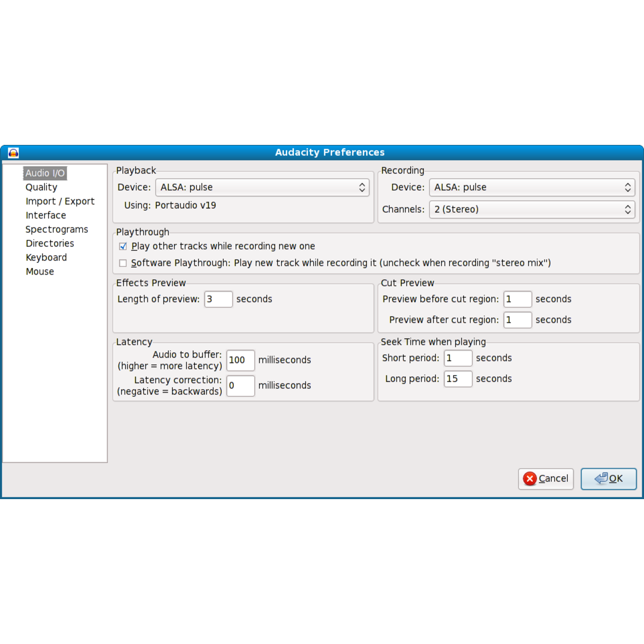Image resolution: width=644 pixels, height=644 pixels.
Task: Select Directories in the sidebar
Action: pyautogui.click(x=50, y=244)
